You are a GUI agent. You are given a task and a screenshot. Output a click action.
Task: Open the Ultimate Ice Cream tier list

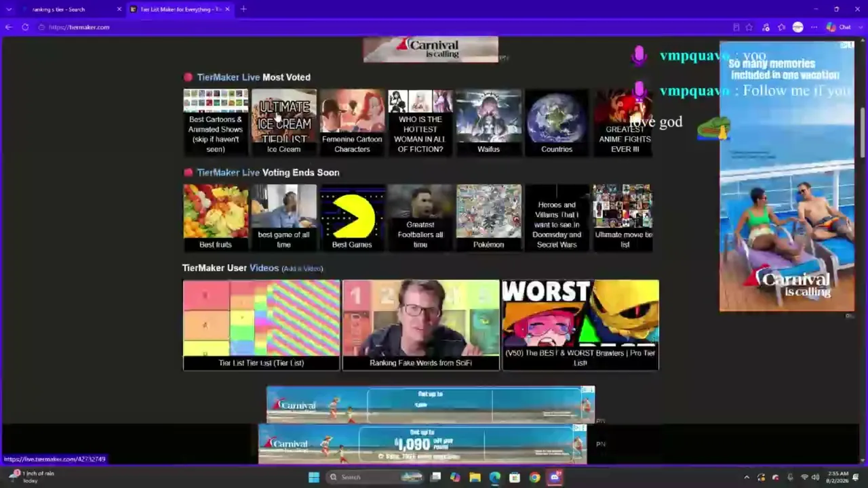pos(283,122)
